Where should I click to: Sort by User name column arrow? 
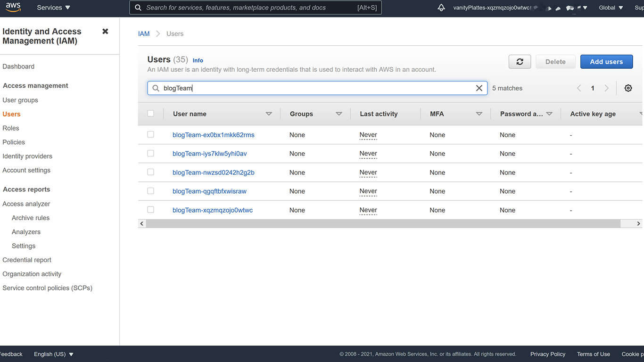(269, 114)
